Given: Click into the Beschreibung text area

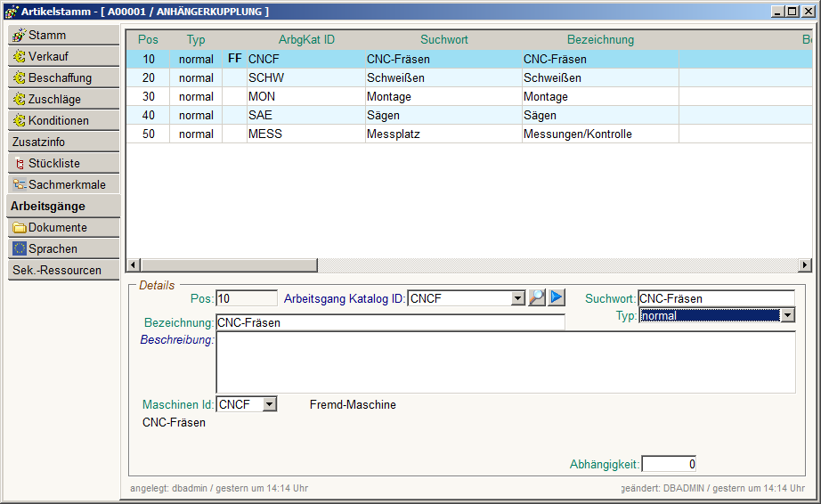Looking at the screenshot, I should 506,362.
